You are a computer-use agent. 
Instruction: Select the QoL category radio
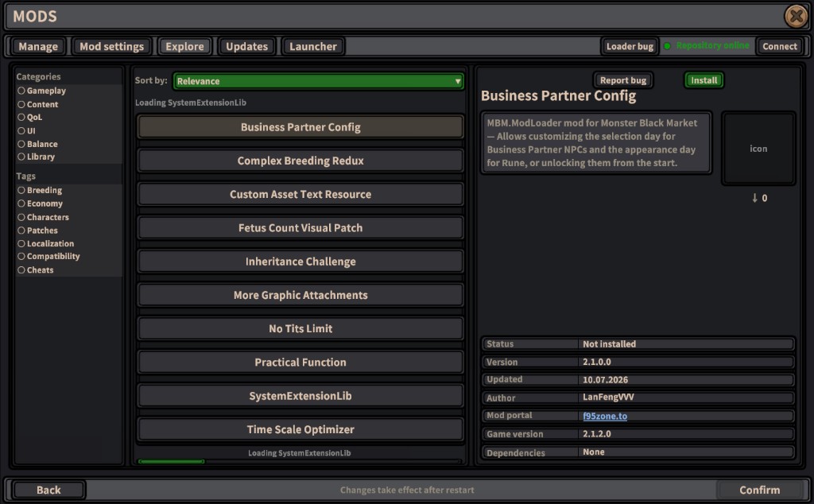(x=21, y=118)
